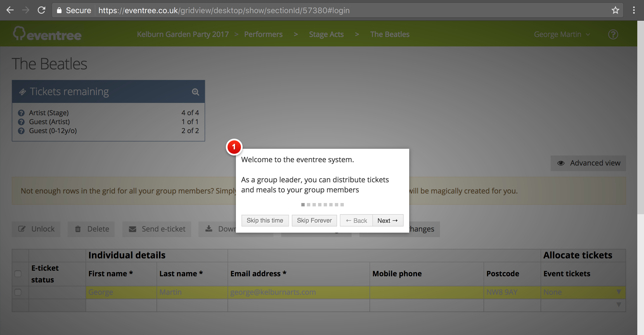Click Skip this time in tour popup
The width and height of the screenshot is (644, 335).
click(265, 221)
